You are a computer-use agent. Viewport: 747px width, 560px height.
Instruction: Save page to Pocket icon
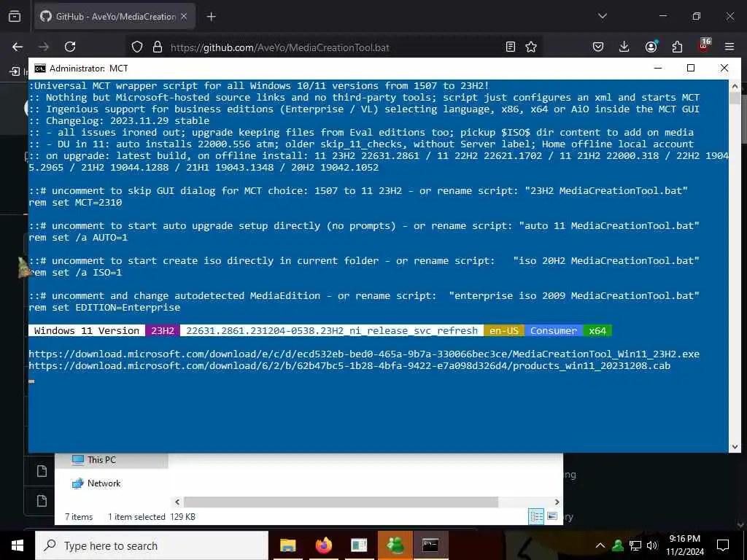598,47
